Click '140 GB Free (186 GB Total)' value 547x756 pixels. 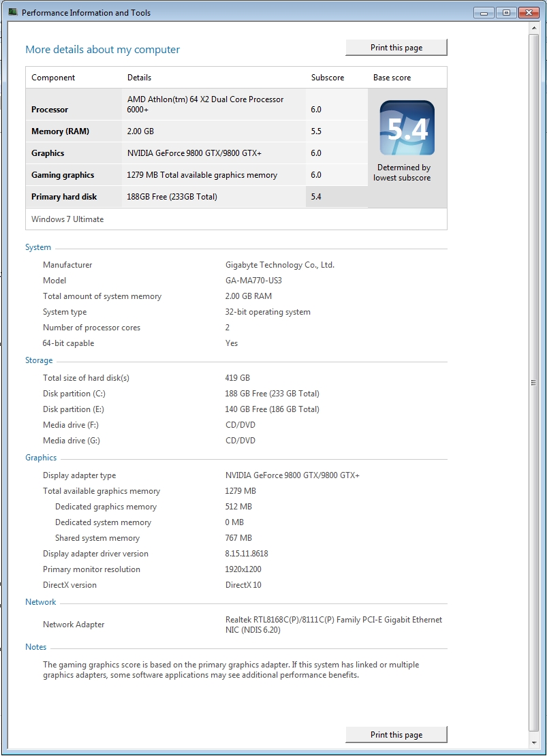click(272, 409)
